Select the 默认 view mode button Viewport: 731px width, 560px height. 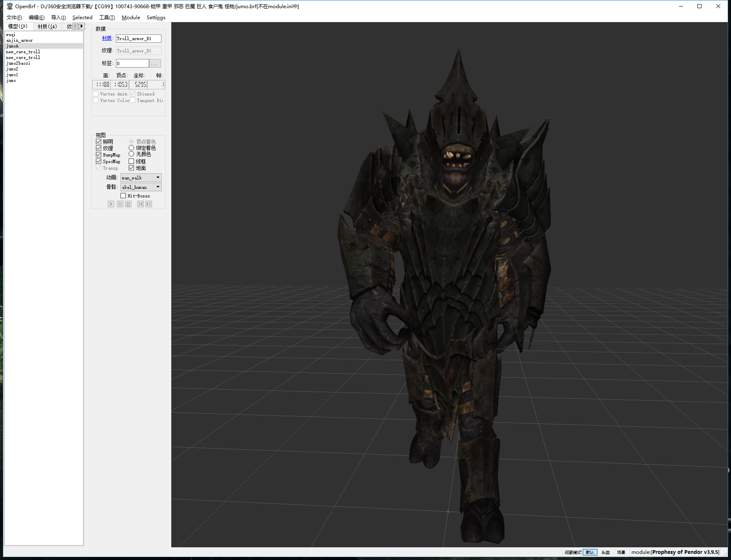click(590, 552)
